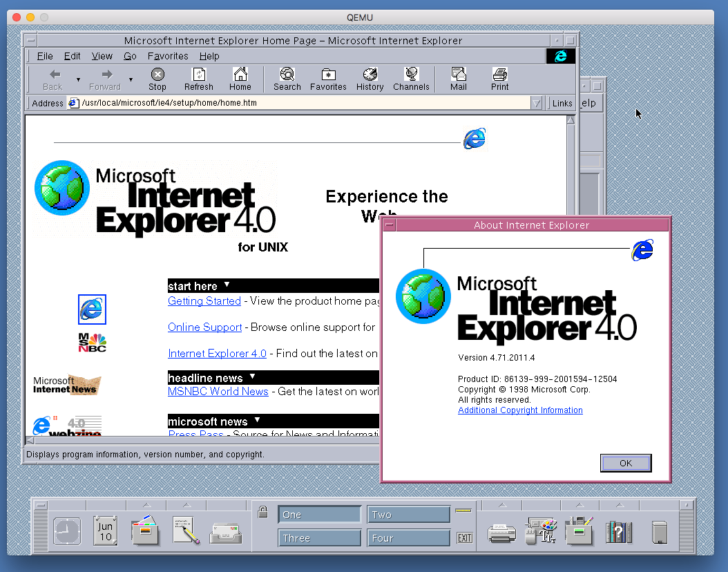Open Application Manager cabinet icon
Image resolution: width=728 pixels, height=572 pixels.
579,530
